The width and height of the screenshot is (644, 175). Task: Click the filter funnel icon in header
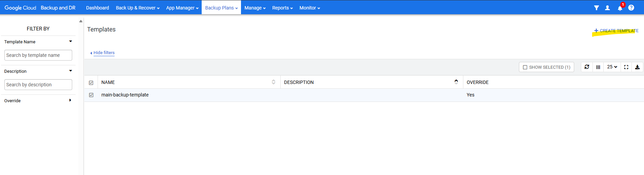597,8
